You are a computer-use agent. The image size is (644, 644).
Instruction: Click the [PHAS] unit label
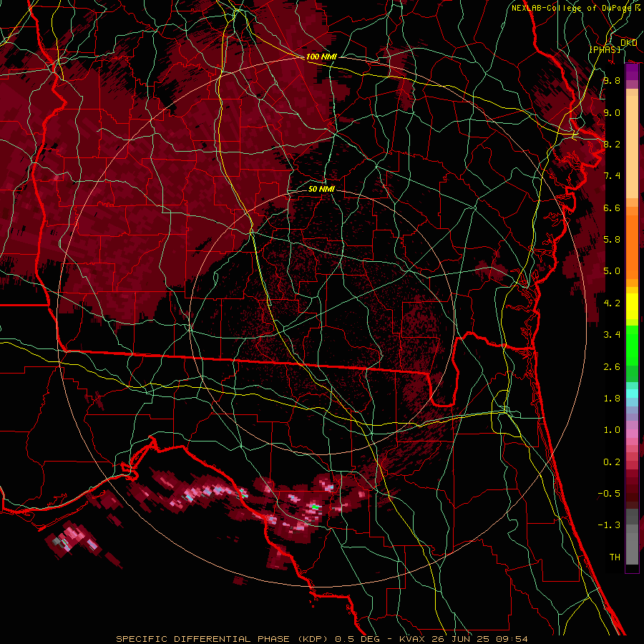pos(605,49)
